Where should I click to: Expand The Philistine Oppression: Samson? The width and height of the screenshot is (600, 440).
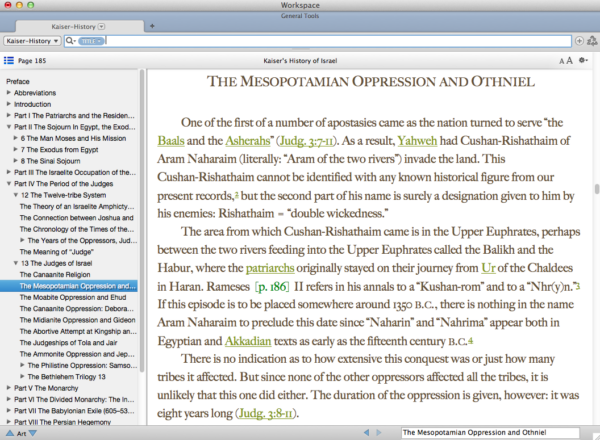click(x=23, y=365)
